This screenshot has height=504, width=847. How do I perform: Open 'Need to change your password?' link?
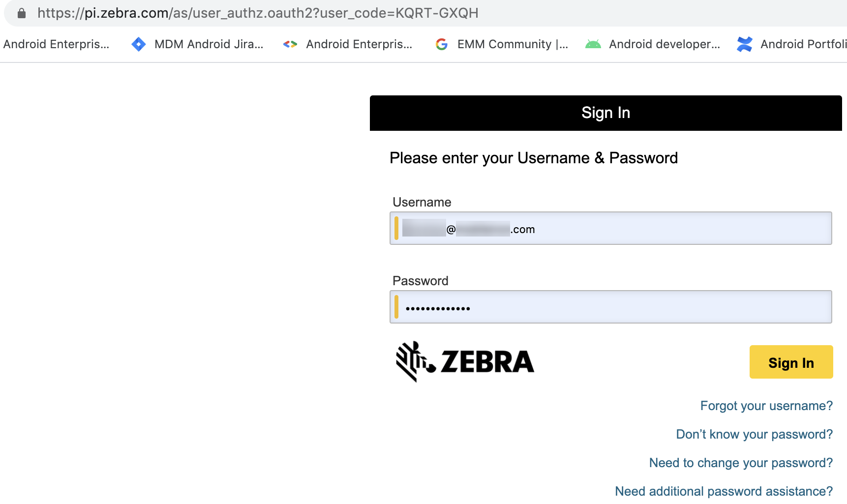click(740, 463)
